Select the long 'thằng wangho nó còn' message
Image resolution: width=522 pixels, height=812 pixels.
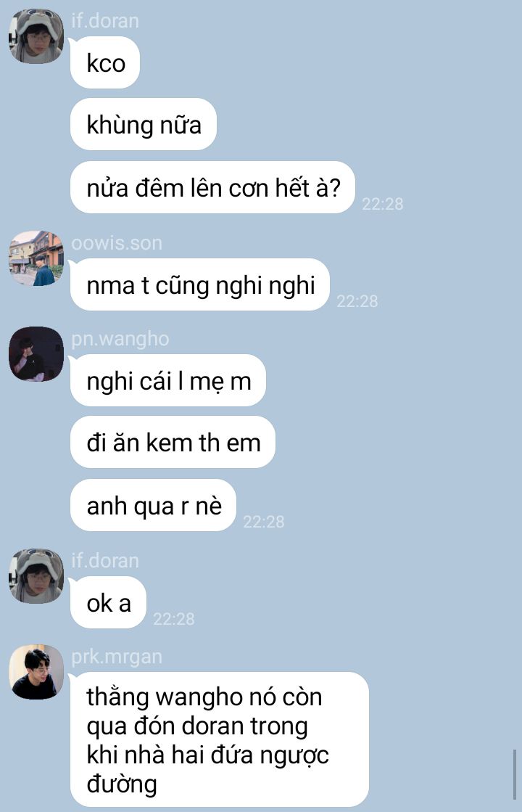point(220,739)
